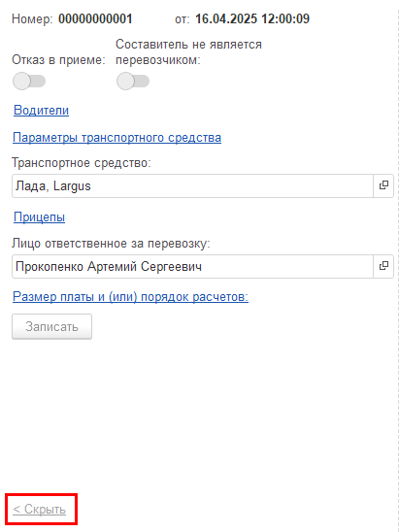Hide the panel with the Скрыть link
The width and height of the screenshot is (399, 532).
40,510
